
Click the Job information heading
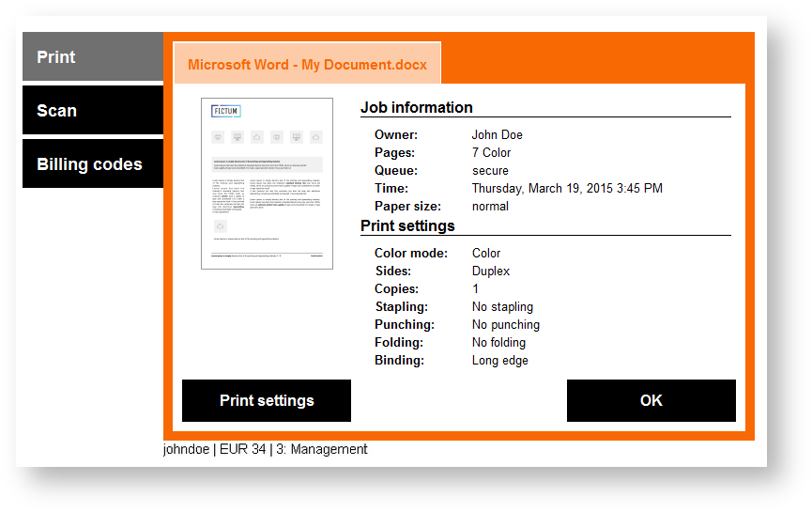tap(417, 107)
